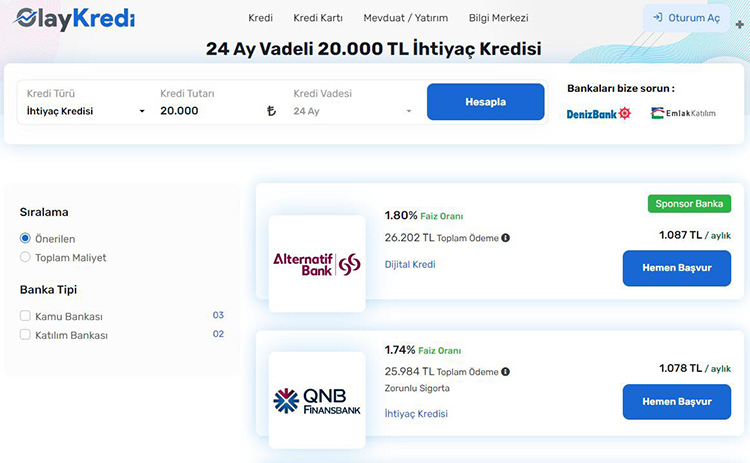Click the plus icon at top right
The image size is (750, 463).
click(x=739, y=24)
